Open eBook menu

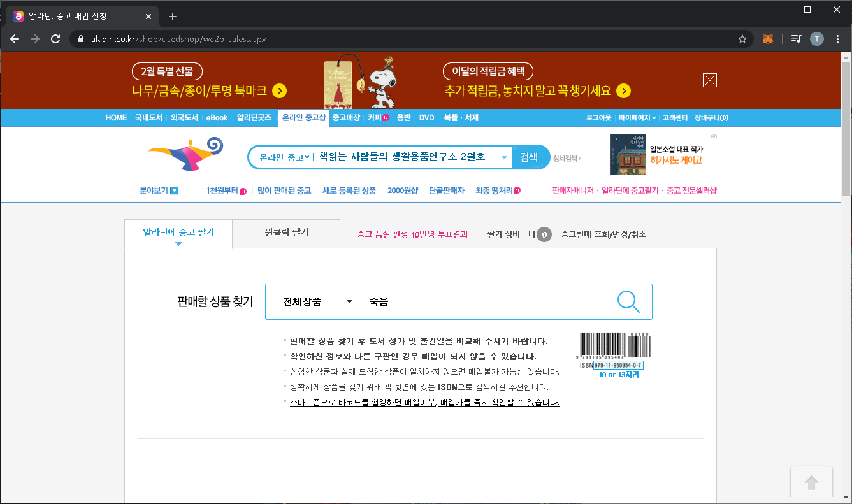217,118
